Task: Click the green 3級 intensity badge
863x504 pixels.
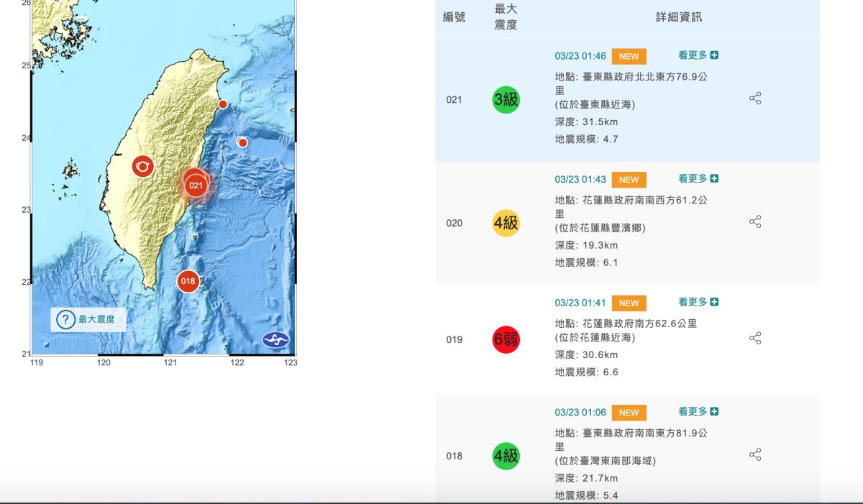Action: tap(506, 99)
